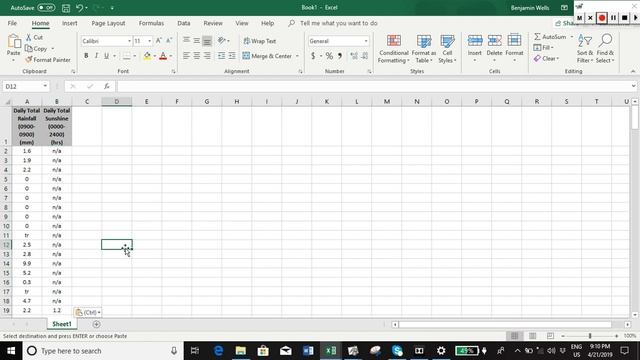Viewport: 640px width, 360px height.
Task: Switch to Page Layout view in status bar
Action: tap(532, 336)
